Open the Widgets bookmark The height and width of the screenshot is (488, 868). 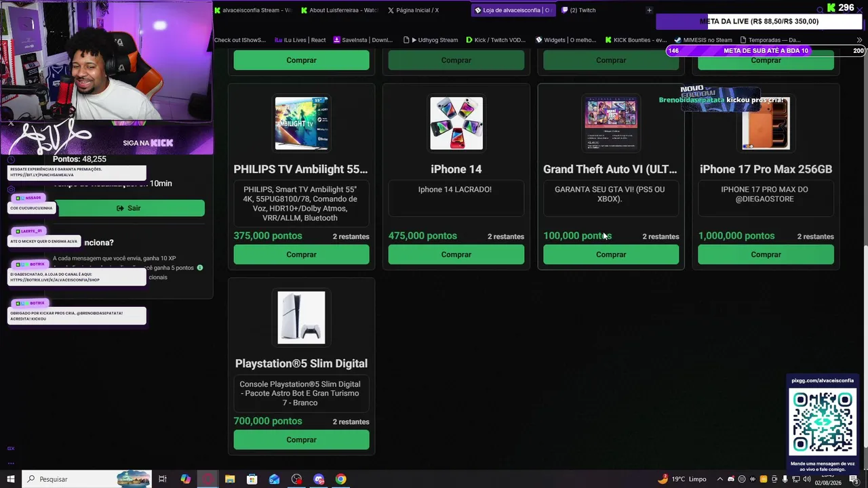tap(566, 40)
